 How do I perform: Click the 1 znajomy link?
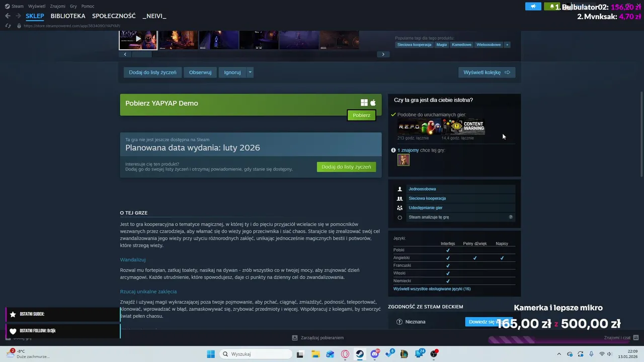click(408, 150)
